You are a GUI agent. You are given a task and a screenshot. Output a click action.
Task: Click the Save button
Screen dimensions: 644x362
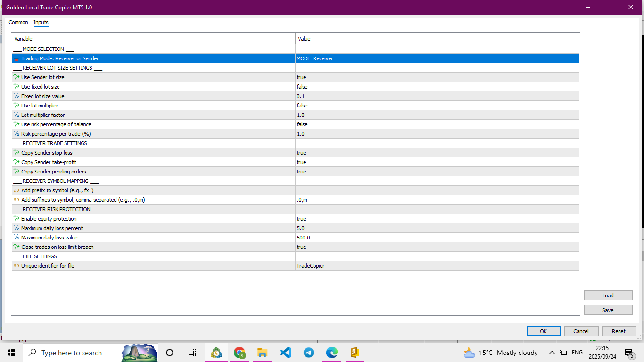pyautogui.click(x=608, y=310)
